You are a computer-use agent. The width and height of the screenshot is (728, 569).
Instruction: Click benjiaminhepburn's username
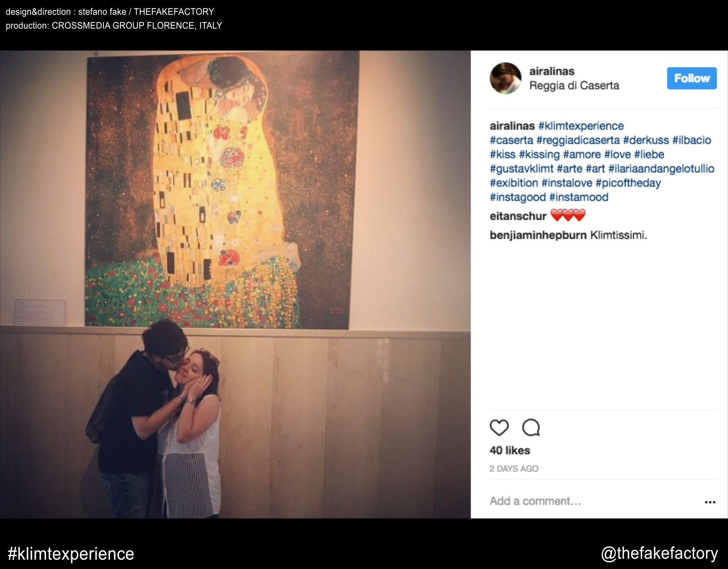pos(538,235)
